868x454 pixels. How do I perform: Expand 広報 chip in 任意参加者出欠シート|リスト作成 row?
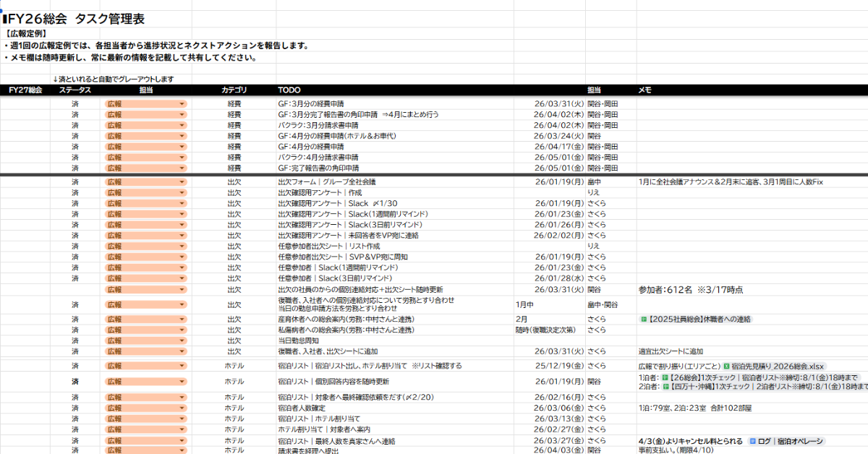tap(146, 246)
